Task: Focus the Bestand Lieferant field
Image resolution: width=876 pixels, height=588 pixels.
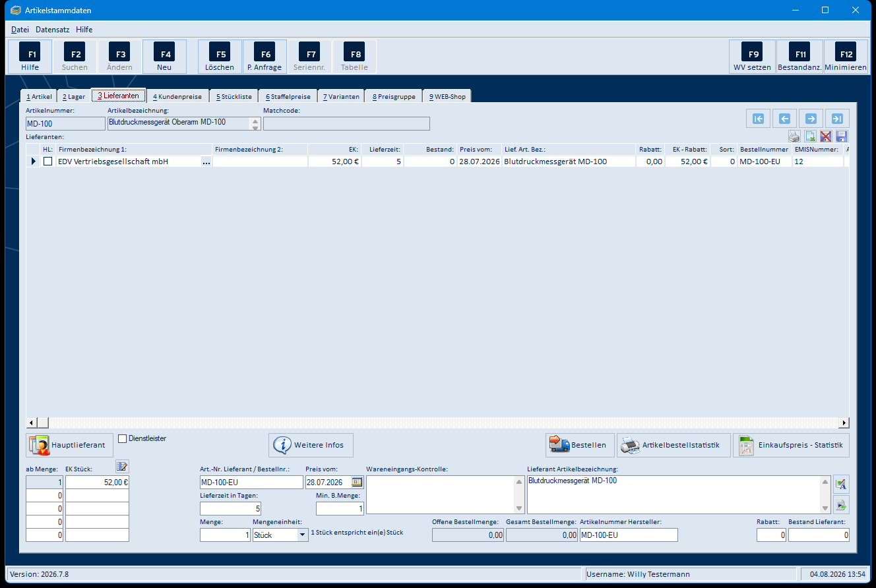Action: coord(819,535)
